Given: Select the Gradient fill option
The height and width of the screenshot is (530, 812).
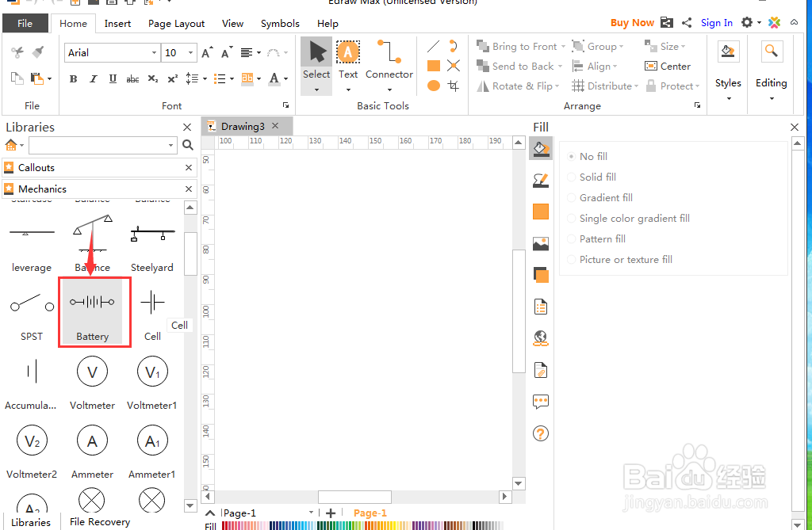Looking at the screenshot, I should pyautogui.click(x=599, y=198).
